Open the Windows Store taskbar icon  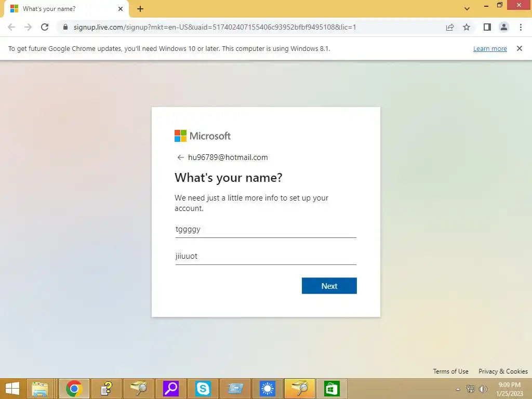pos(332,389)
